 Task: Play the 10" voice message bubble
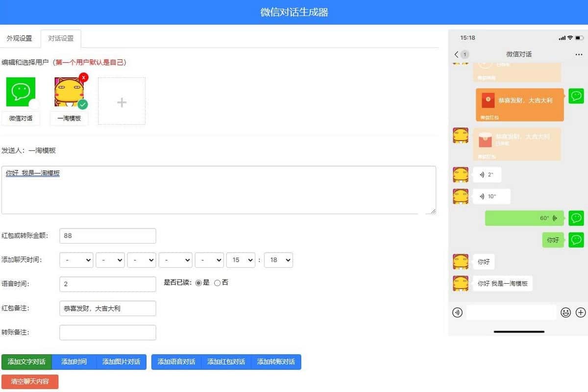coord(491,196)
